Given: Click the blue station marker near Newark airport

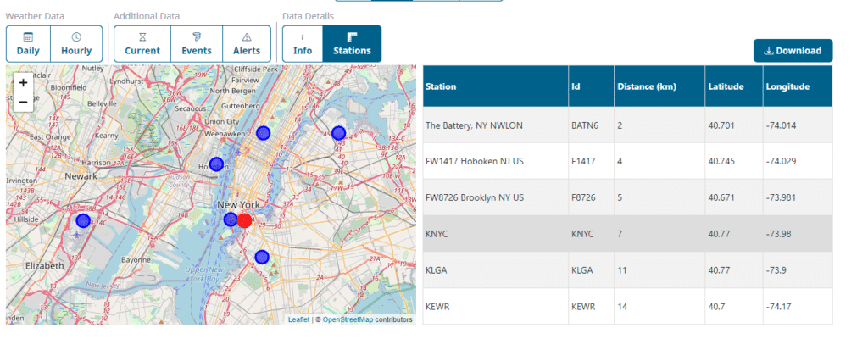Looking at the screenshot, I should tap(82, 220).
